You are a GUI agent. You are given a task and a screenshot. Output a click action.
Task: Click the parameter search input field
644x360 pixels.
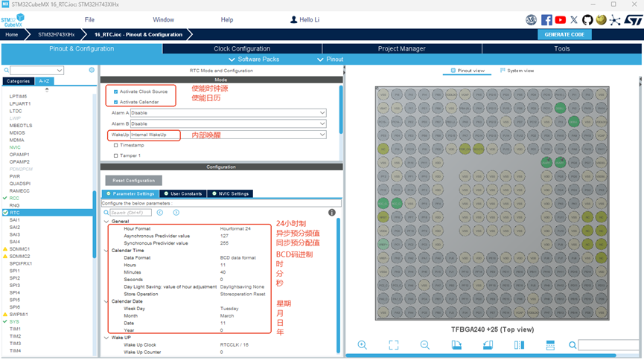(x=130, y=212)
